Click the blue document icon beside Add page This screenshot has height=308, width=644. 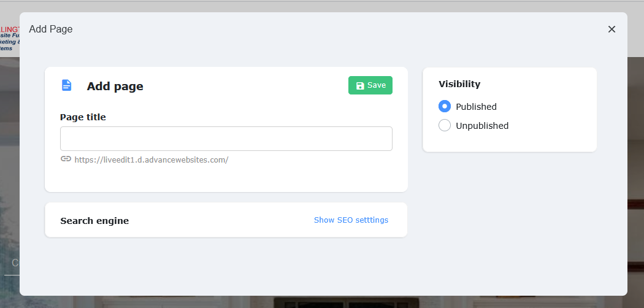pyautogui.click(x=66, y=85)
